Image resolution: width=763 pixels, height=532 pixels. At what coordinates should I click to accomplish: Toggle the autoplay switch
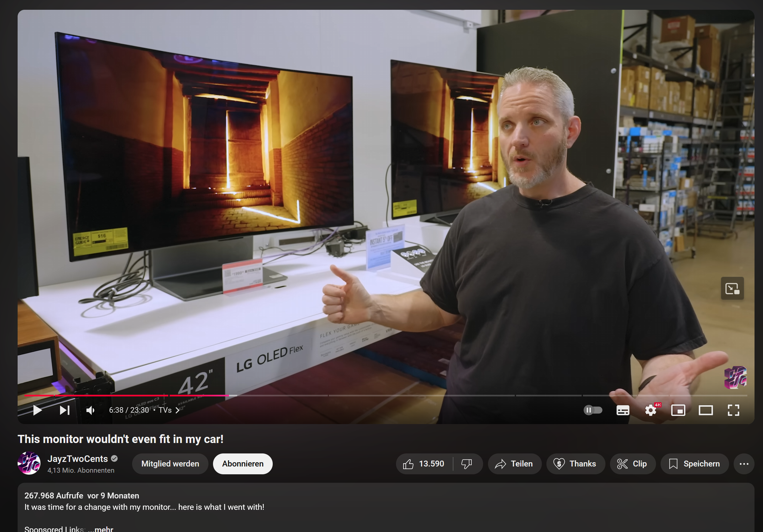(x=592, y=410)
